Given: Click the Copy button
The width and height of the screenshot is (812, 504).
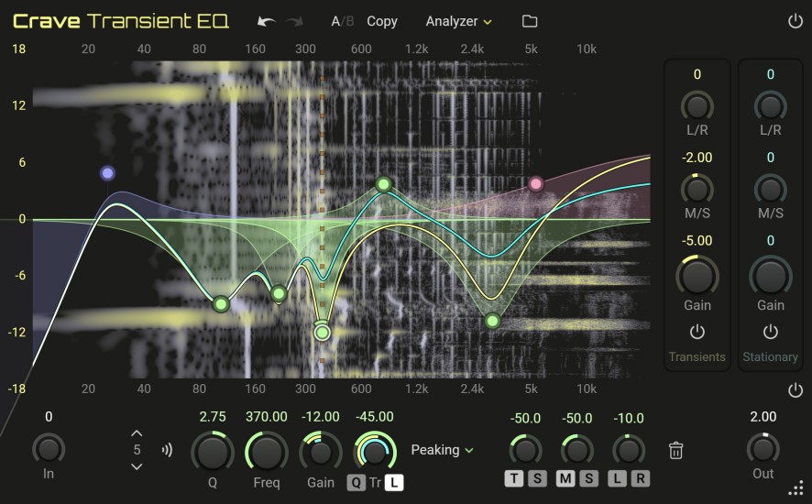Looking at the screenshot, I should (x=382, y=21).
